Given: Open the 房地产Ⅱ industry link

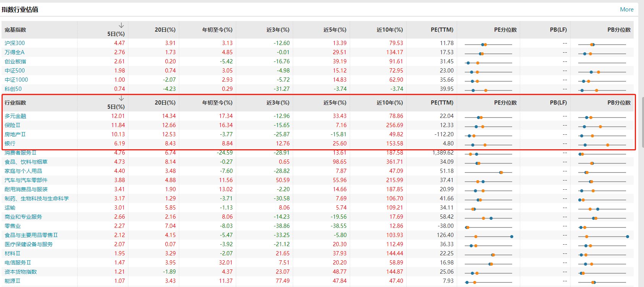Looking at the screenshot, I should point(15,134).
